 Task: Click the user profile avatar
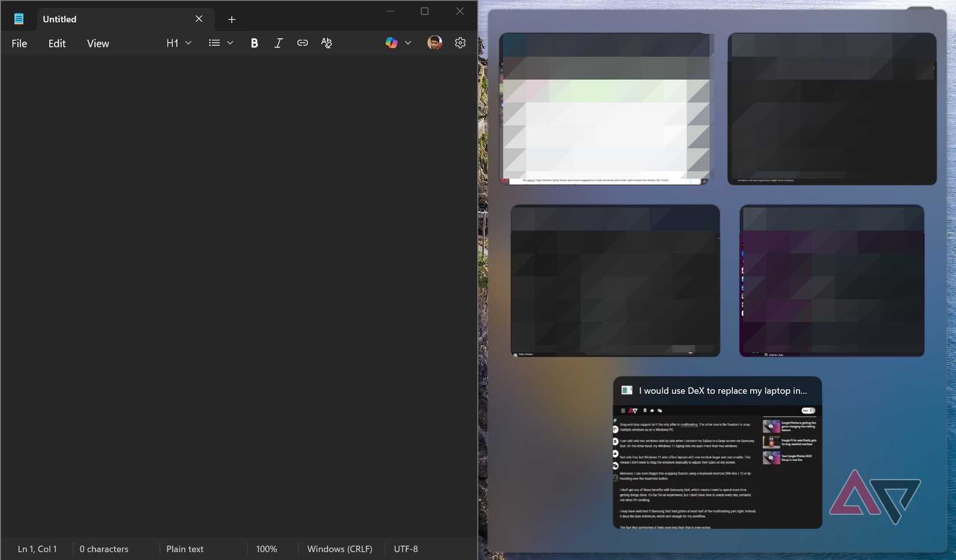coord(435,42)
